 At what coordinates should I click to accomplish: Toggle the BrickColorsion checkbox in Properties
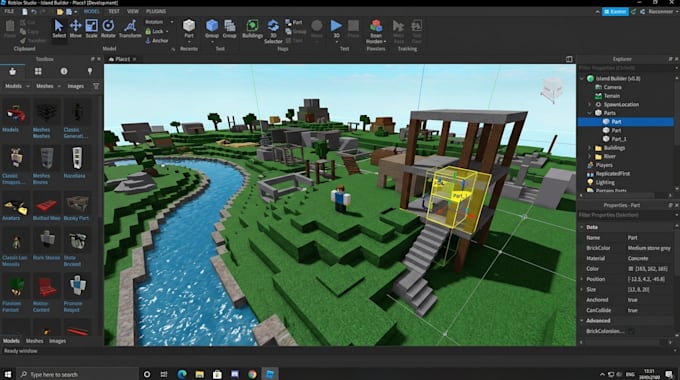pos(631,331)
